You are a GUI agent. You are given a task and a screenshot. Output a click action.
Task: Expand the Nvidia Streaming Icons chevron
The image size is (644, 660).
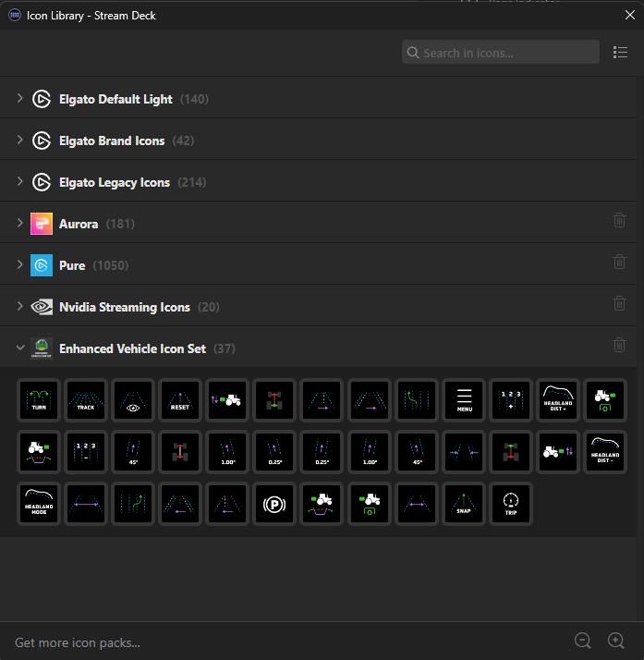[19, 307]
